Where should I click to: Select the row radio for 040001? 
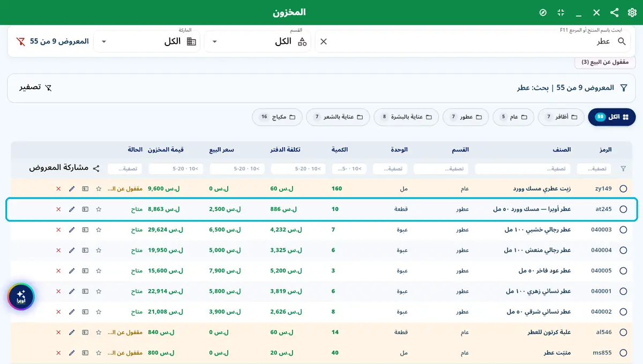[623, 291]
